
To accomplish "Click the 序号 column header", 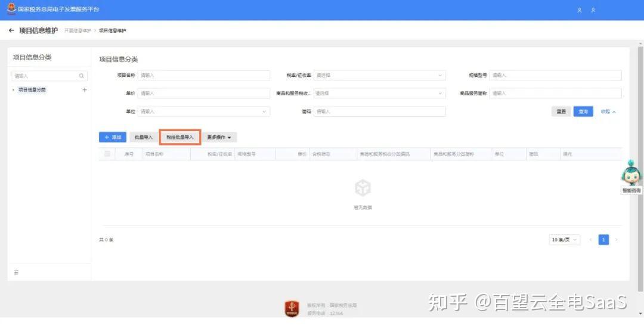I will click(x=129, y=154).
